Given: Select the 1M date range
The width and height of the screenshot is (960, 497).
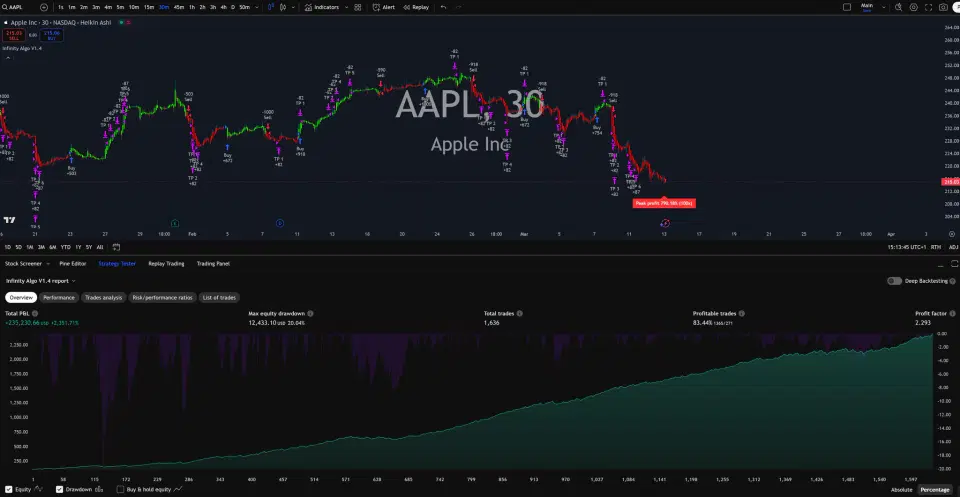Looking at the screenshot, I should [x=29, y=247].
